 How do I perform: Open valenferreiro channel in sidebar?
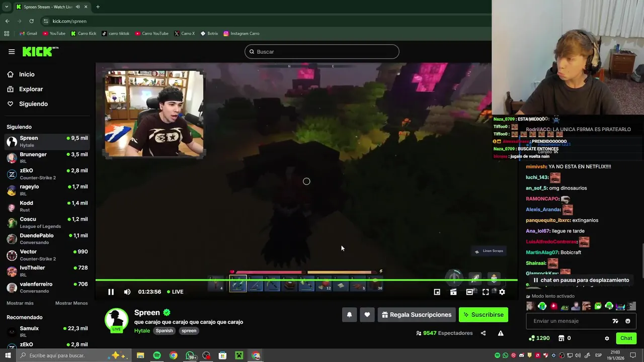pos(47,287)
